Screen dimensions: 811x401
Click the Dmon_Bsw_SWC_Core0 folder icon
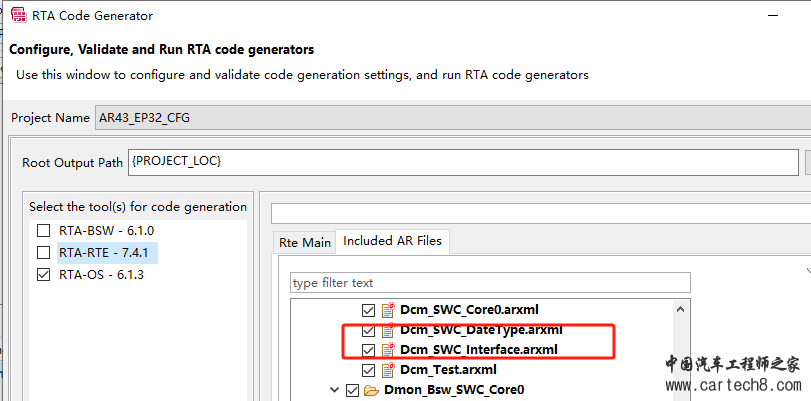pyautogui.click(x=371, y=390)
